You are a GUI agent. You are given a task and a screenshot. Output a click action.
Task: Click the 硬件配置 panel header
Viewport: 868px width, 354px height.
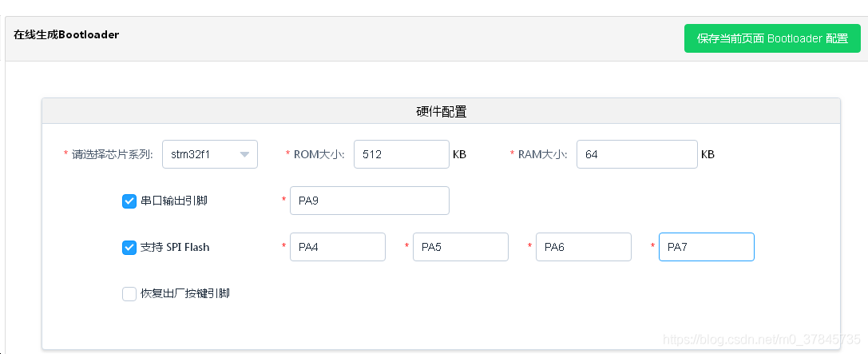(441, 112)
